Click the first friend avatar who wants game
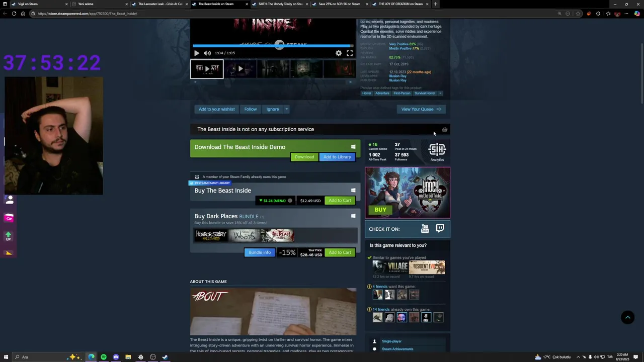The image size is (644, 362). pos(378,295)
